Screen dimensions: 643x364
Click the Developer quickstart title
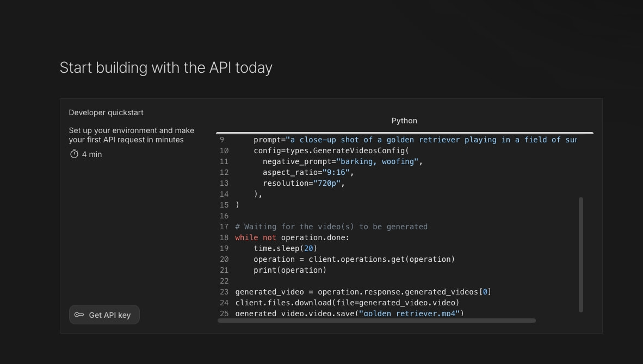tap(106, 112)
